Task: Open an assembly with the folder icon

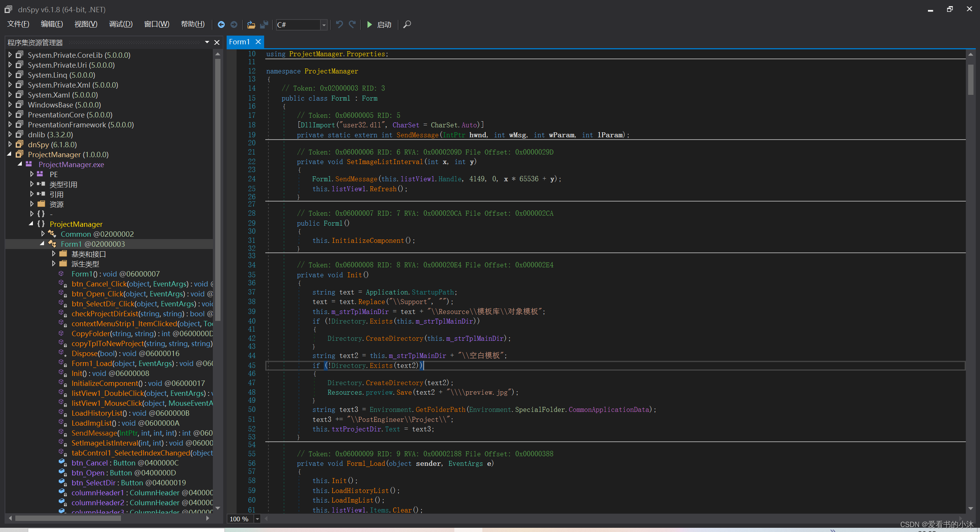Action: click(251, 24)
